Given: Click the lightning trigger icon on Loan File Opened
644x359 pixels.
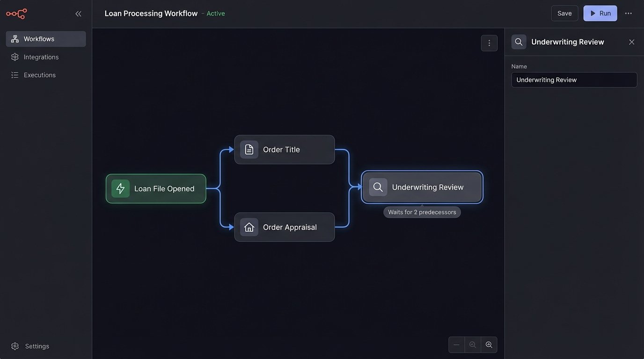Looking at the screenshot, I should pos(120,188).
